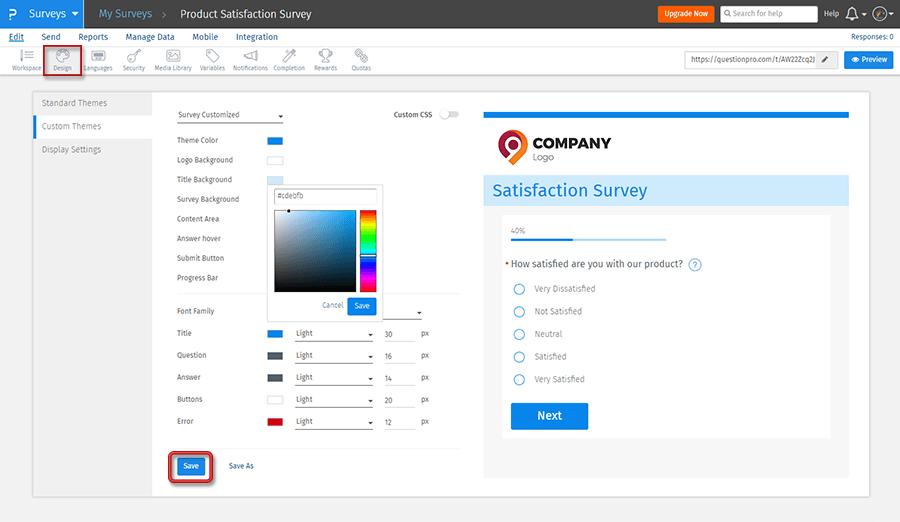Open the Answer font weight dropdown
The image size is (900, 522).
click(x=333, y=377)
